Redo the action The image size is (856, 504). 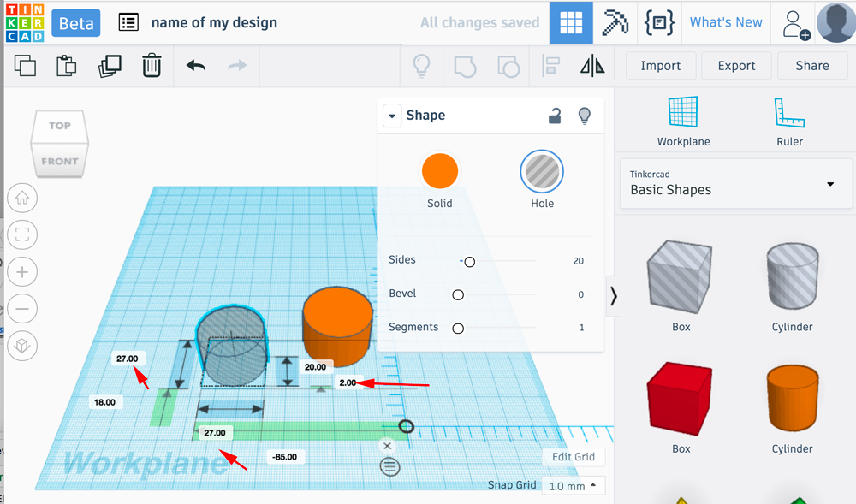pos(237,66)
